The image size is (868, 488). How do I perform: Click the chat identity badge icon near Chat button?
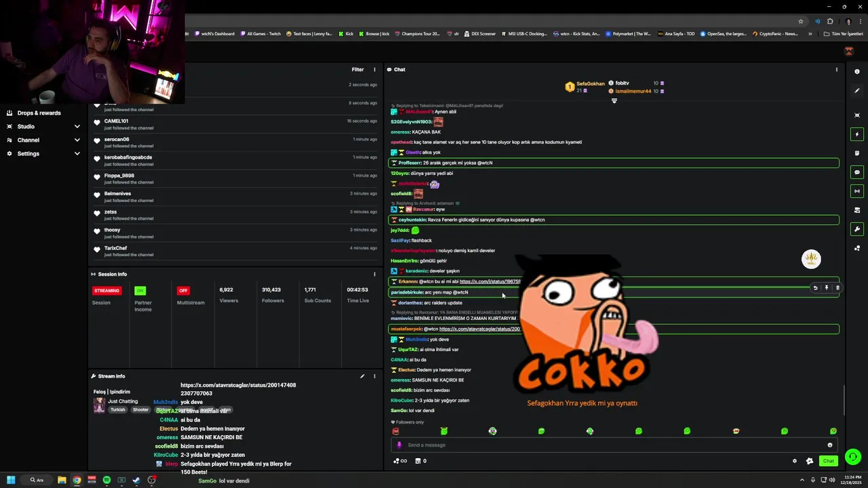[x=809, y=461]
